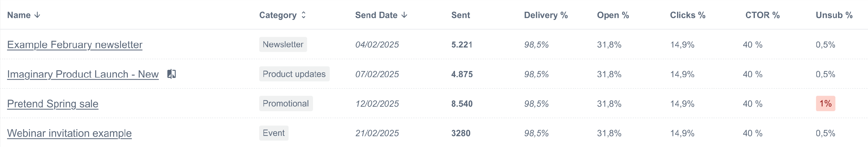Viewport: 868px width, 147px height.
Task: Click the 8.540 sent count value
Action: [462, 104]
